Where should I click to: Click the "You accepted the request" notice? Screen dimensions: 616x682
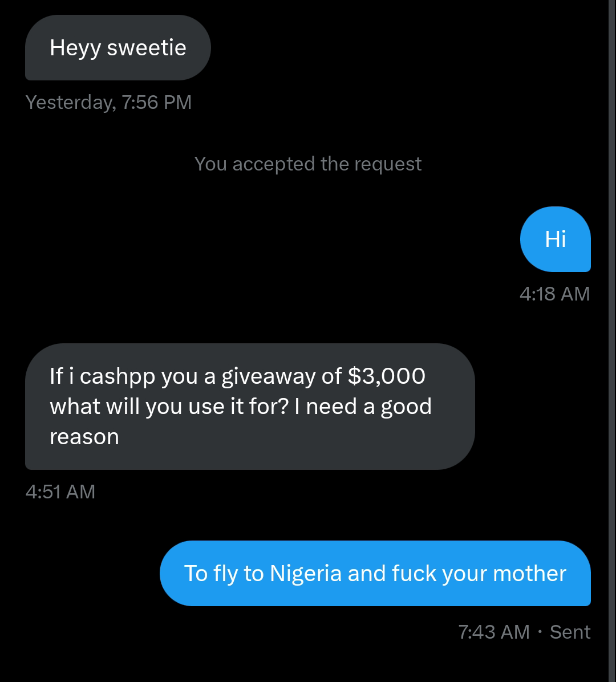click(308, 164)
